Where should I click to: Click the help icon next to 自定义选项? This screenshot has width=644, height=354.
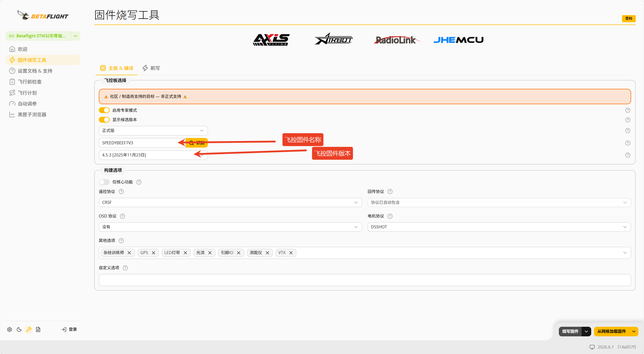click(x=125, y=268)
